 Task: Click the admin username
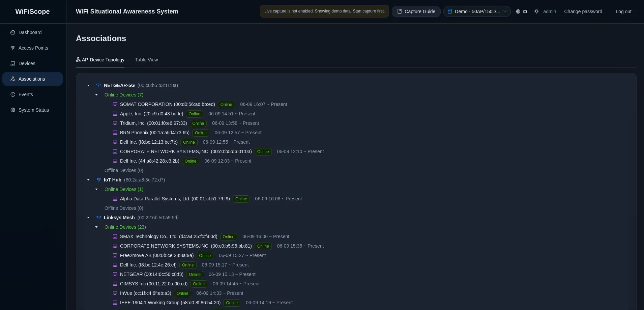coord(550,11)
